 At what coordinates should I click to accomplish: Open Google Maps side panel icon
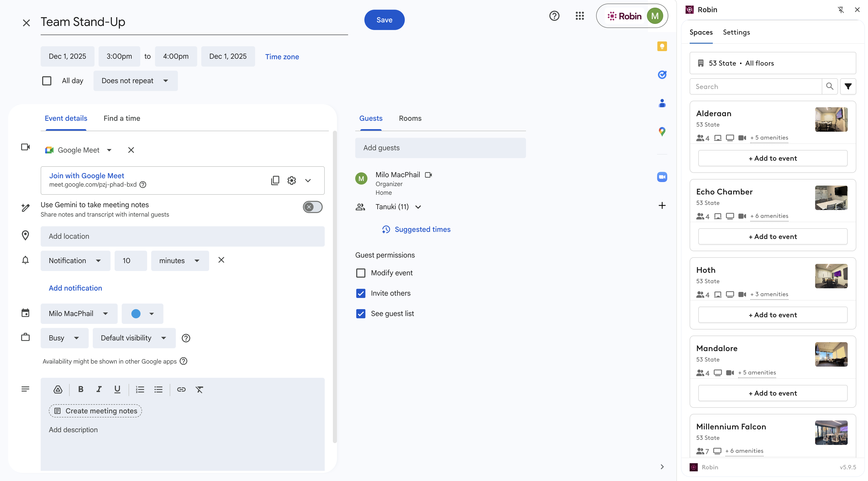click(662, 131)
